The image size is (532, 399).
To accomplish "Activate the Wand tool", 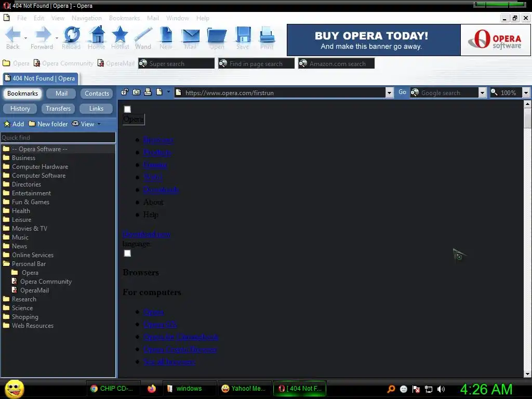I will pos(143,37).
